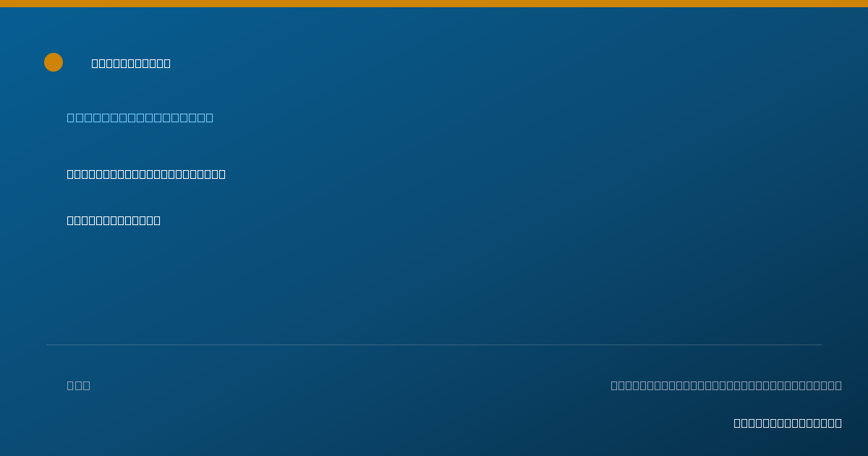Click the first glyph of the bold footer text

pos(737,423)
